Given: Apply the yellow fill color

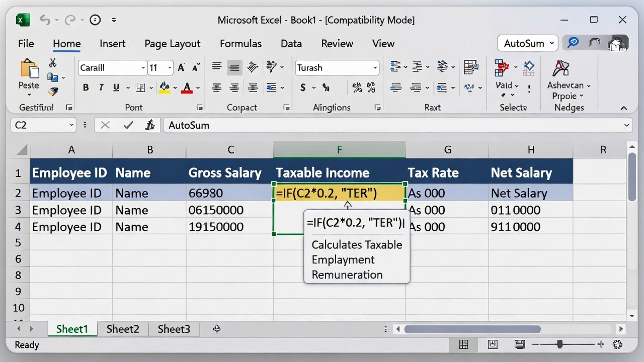Looking at the screenshot, I should coord(164,87).
